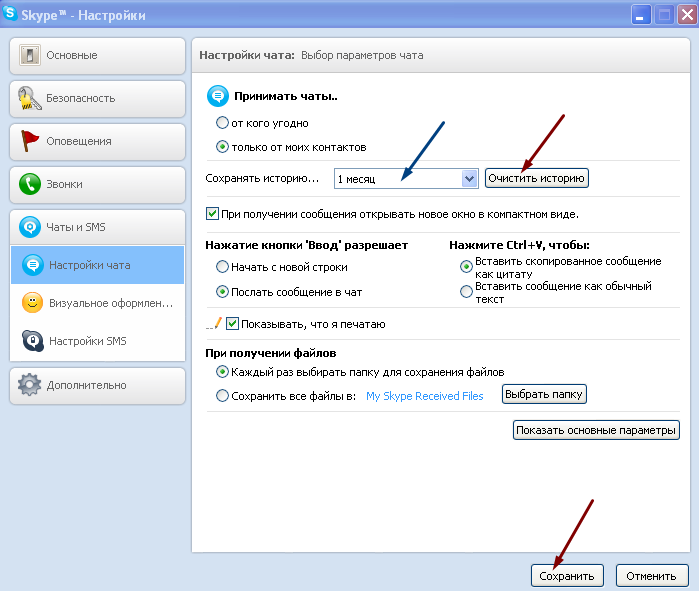Close the Skype settings window
This screenshot has width=699, height=591.
tap(687, 15)
